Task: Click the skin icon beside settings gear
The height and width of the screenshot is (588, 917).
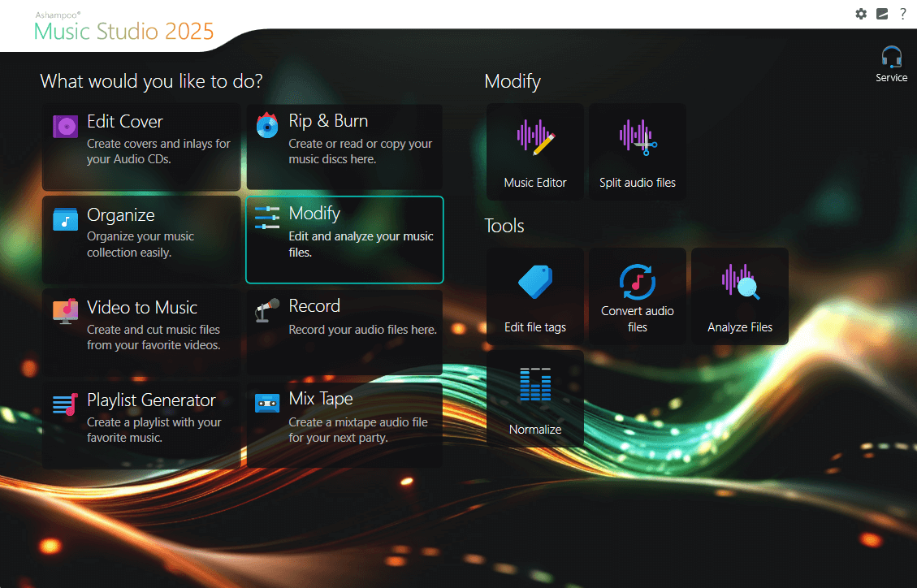Action: (x=882, y=14)
